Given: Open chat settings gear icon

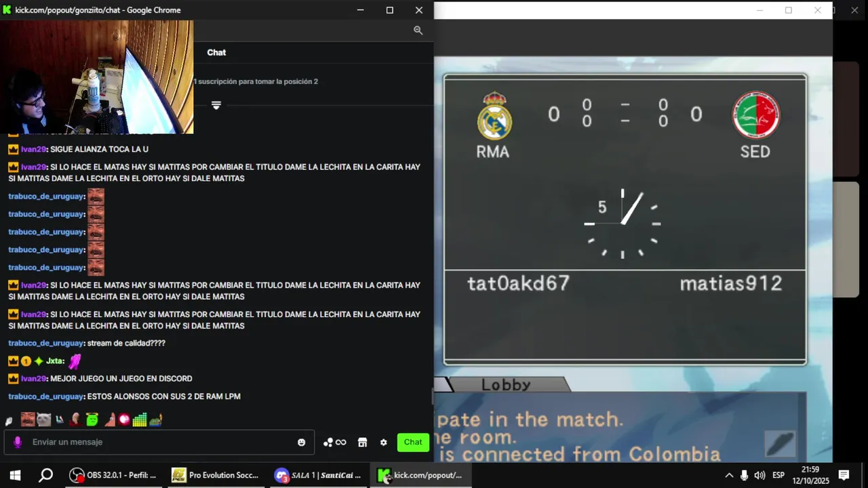Looking at the screenshot, I should 383,442.
